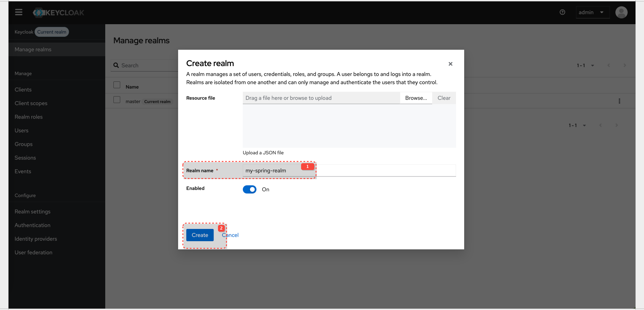Viewport: 644px width, 310px height.
Task: Go to the previous page with the left chevron
Action: pyautogui.click(x=609, y=65)
